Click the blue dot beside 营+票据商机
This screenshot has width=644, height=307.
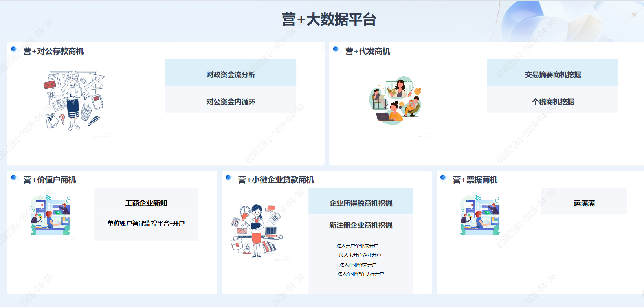coord(444,178)
